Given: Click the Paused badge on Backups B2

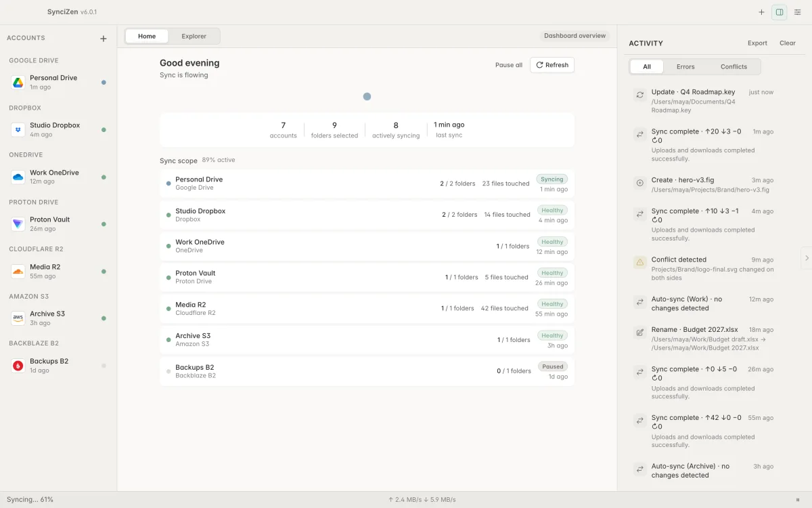Looking at the screenshot, I should 553,366.
